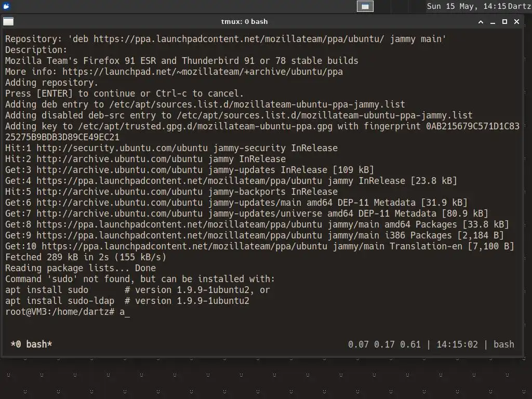Click the root@VM3:/home/dartz# prompt
Viewport: 532px width, 399px height.
point(60,312)
